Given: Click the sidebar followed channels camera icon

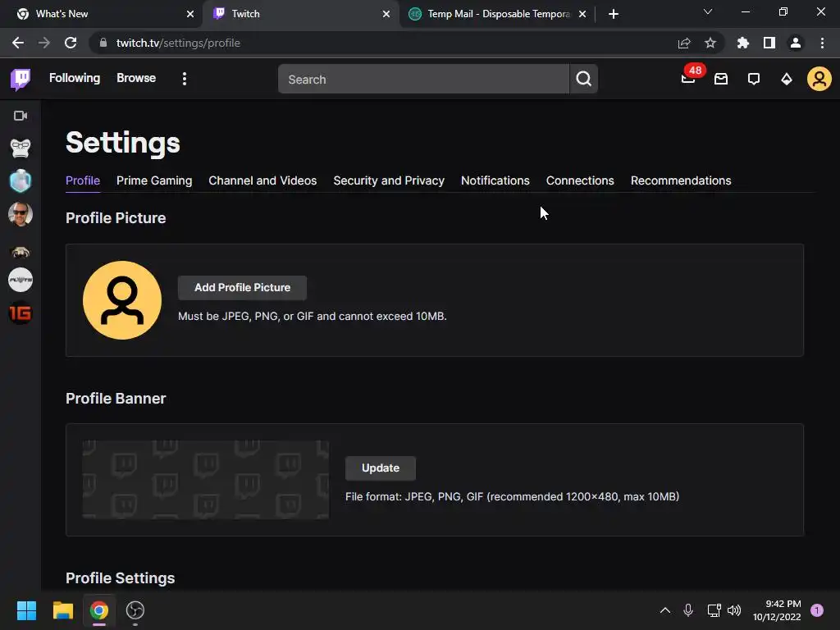Looking at the screenshot, I should 21,116.
